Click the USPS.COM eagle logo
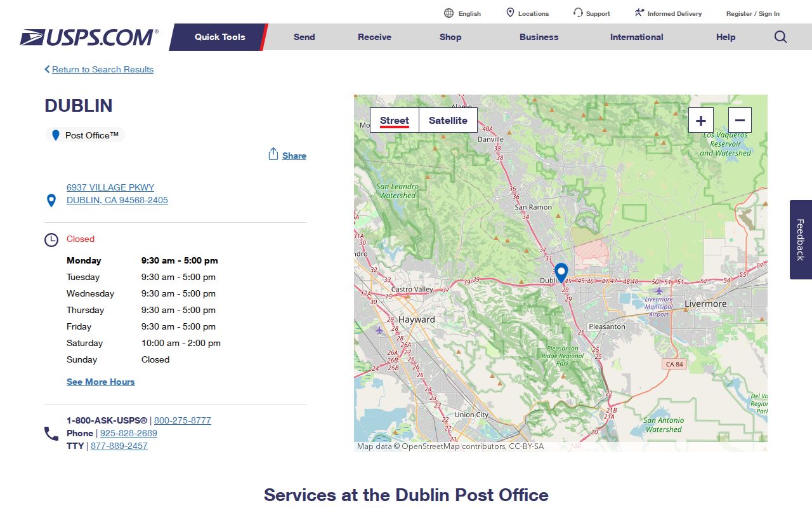The height and width of the screenshot is (508, 812). [x=89, y=37]
